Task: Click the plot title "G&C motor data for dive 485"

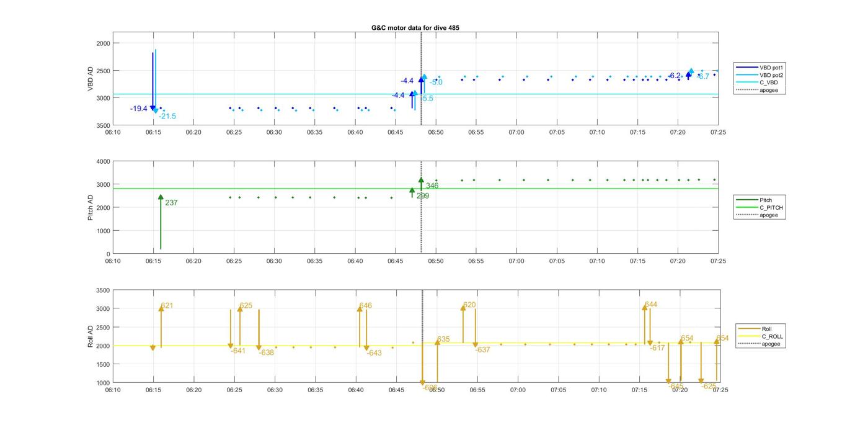Action: (415, 28)
